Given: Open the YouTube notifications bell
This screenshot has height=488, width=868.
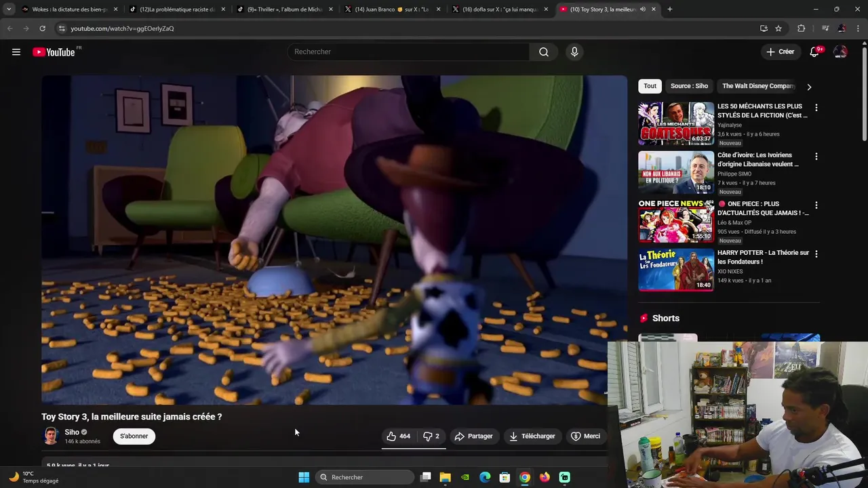Looking at the screenshot, I should (814, 52).
